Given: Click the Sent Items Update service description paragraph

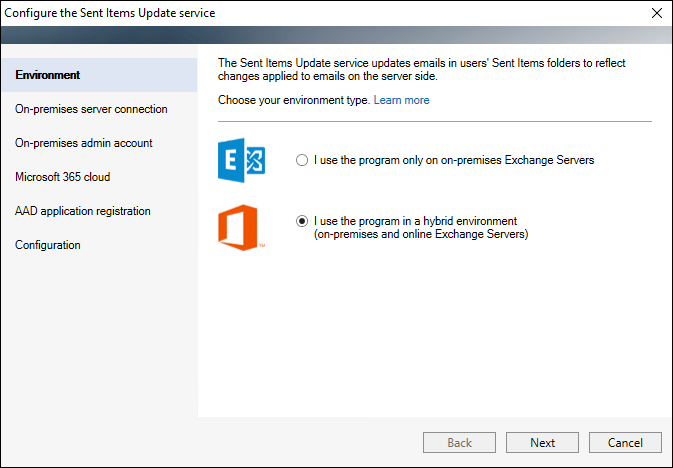Looking at the screenshot, I should pyautogui.click(x=421, y=70).
